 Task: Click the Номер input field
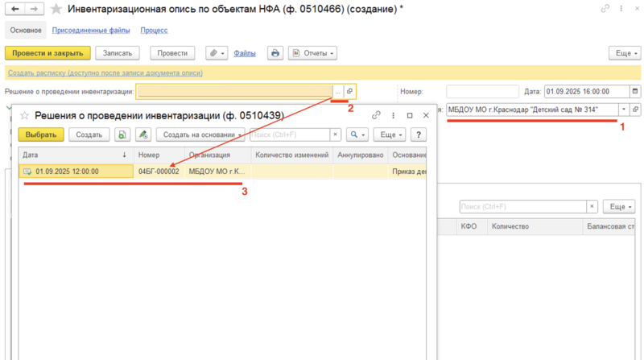(x=482, y=92)
